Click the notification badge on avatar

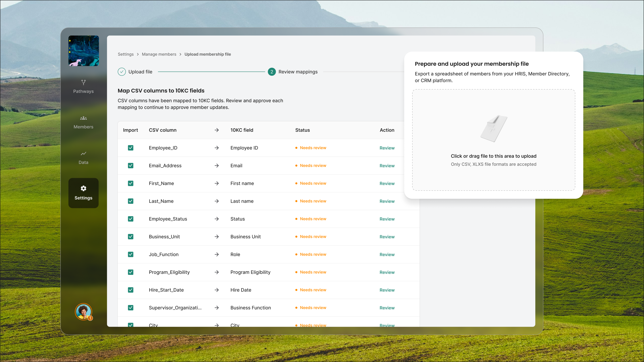coord(90,318)
